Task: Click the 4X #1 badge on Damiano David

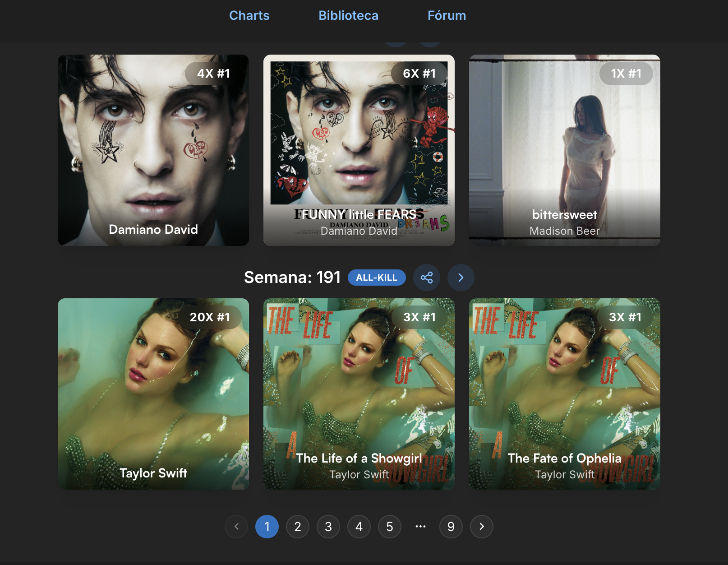Action: point(214,74)
